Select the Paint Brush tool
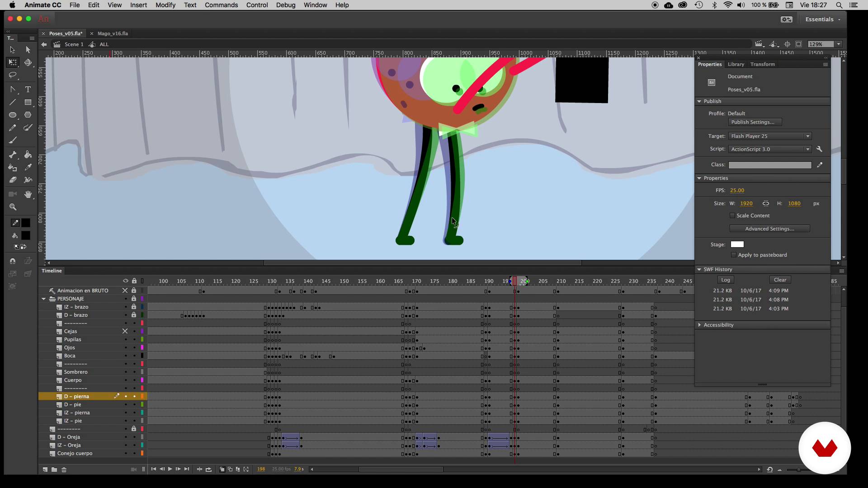This screenshot has width=868, height=488. point(28,128)
